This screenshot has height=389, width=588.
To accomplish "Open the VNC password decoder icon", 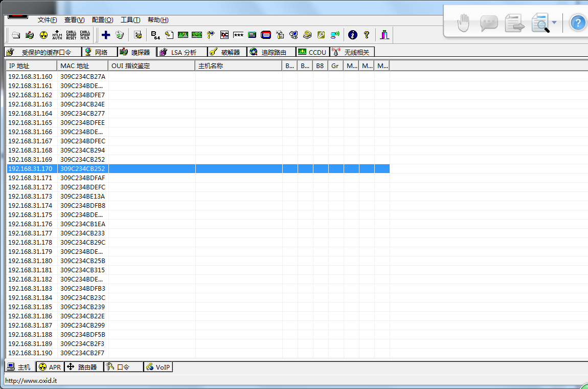I will (224, 35).
